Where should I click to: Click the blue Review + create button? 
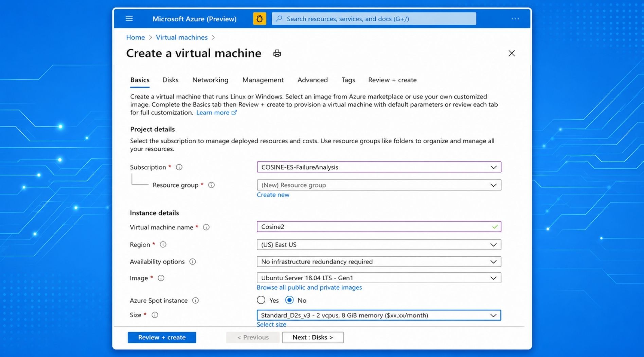[162, 337]
